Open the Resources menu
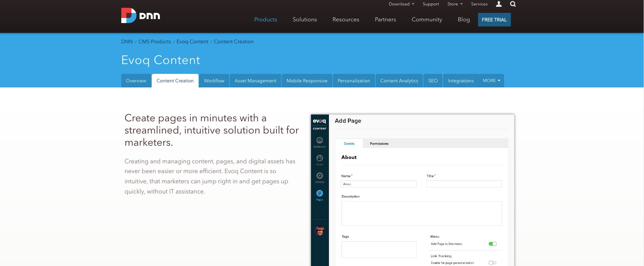This screenshot has width=644, height=266. (x=346, y=20)
